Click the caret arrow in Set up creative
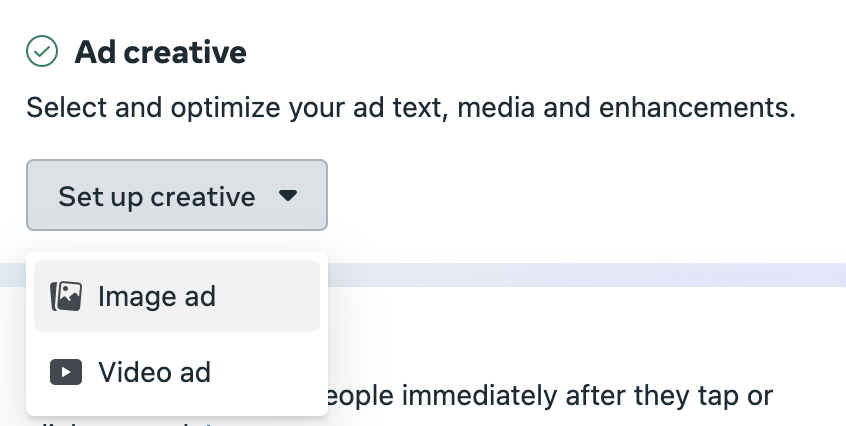The width and height of the screenshot is (846, 426). pos(288,195)
